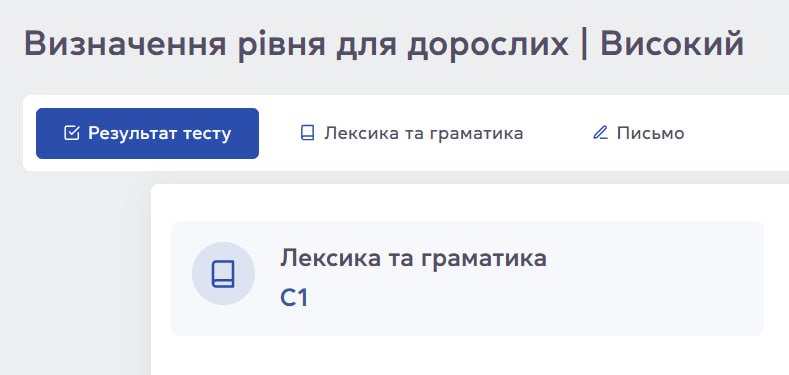Switch to the Лексика та граматика tab
This screenshot has height=375, width=789.
point(412,133)
